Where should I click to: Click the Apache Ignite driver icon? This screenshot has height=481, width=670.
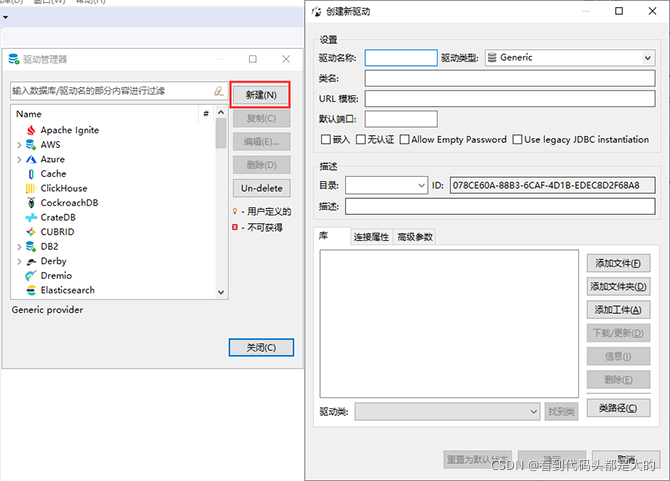[31, 130]
